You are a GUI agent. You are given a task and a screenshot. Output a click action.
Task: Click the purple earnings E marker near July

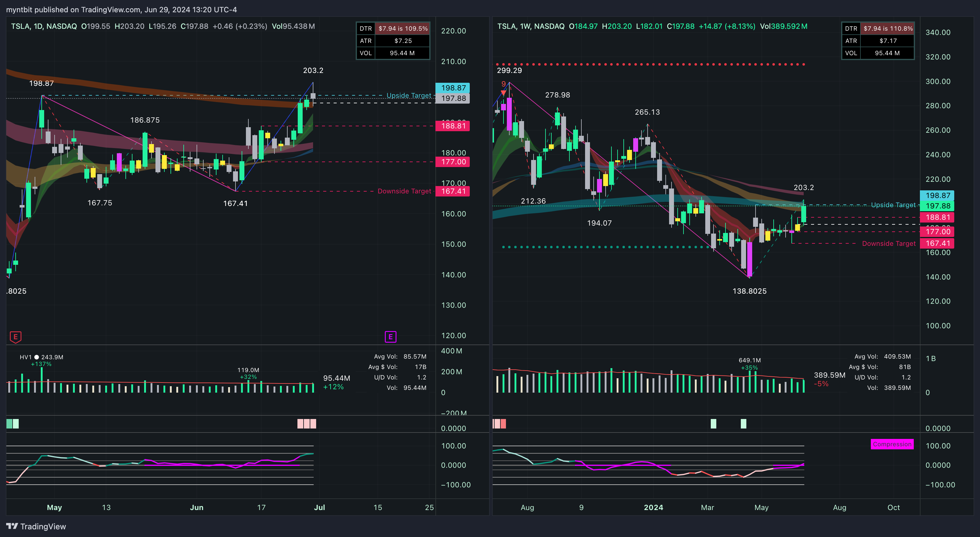click(x=390, y=337)
